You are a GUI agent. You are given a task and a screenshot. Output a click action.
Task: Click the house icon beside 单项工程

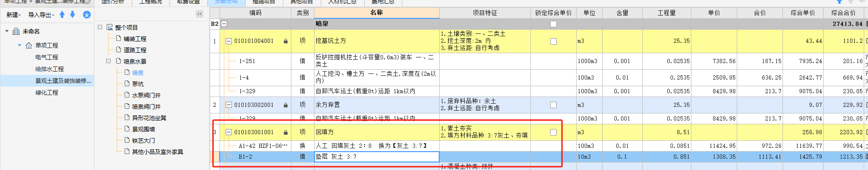(x=29, y=45)
